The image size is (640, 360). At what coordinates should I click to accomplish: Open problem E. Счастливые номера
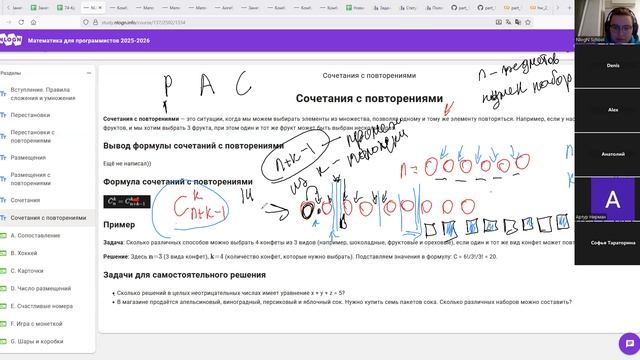42,306
